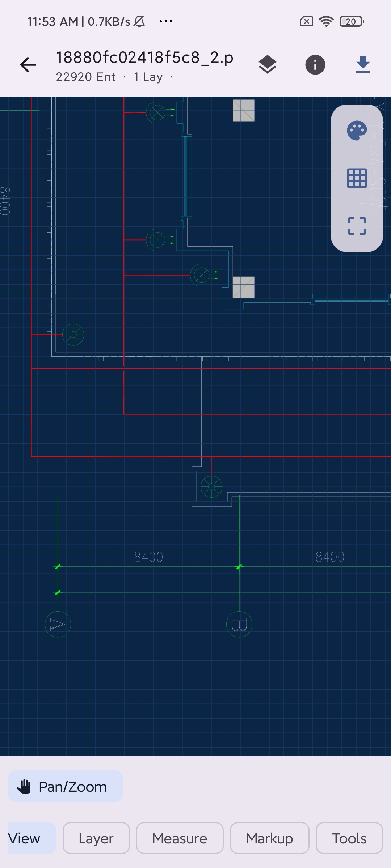Tap grid axis bubble B
Viewport: 391px width, 868px height.
239,624
